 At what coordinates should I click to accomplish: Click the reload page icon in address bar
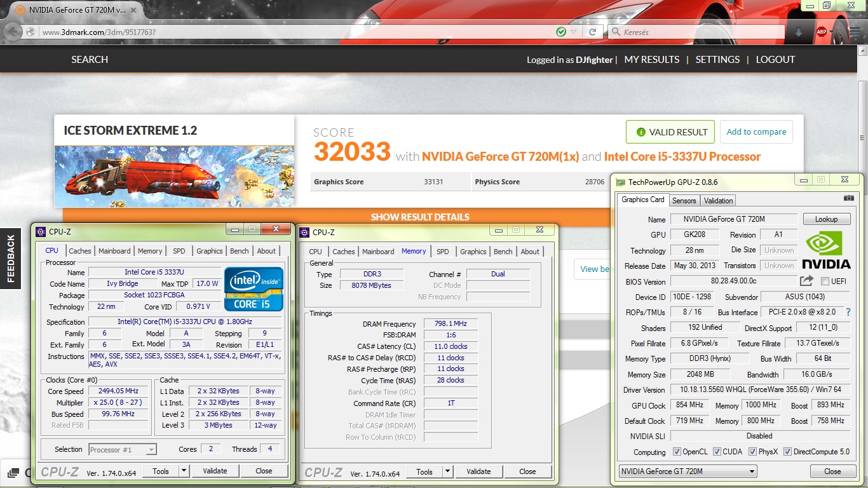point(592,32)
